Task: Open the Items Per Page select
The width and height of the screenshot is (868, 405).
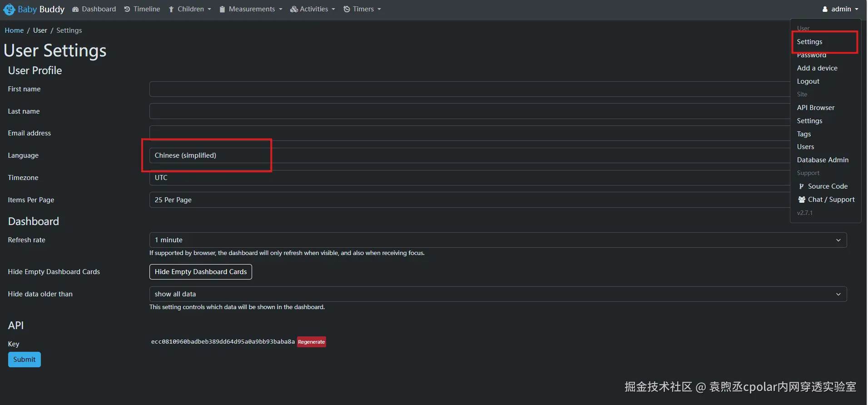Action: pyautogui.click(x=469, y=200)
